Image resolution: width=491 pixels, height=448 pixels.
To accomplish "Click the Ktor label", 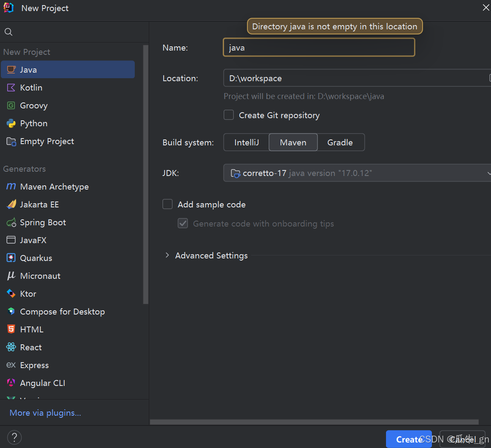I will [x=28, y=294].
